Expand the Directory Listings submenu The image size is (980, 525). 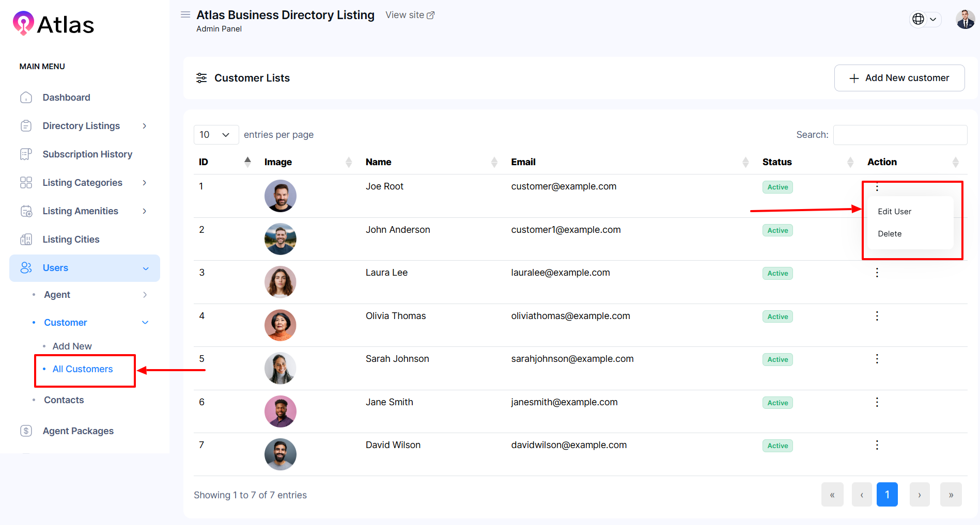tap(144, 126)
